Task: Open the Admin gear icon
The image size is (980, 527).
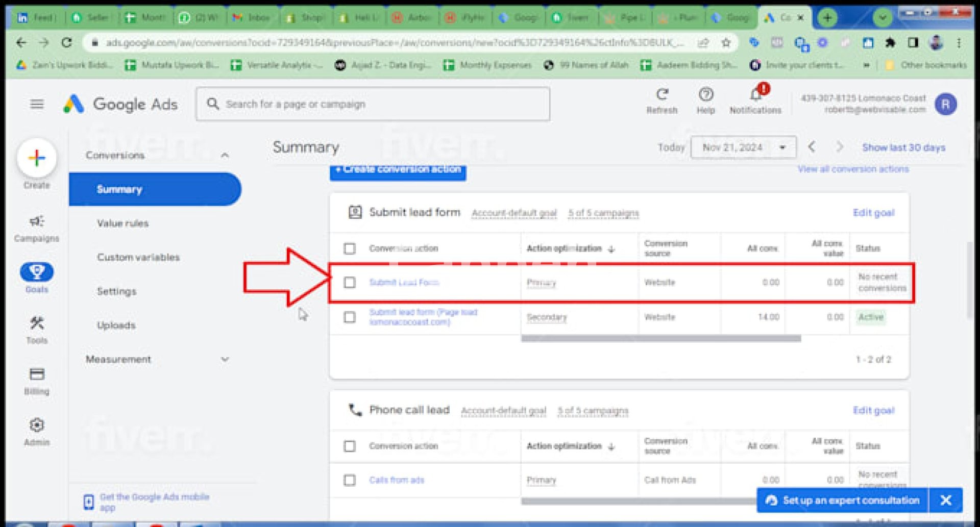Action: coord(36,425)
